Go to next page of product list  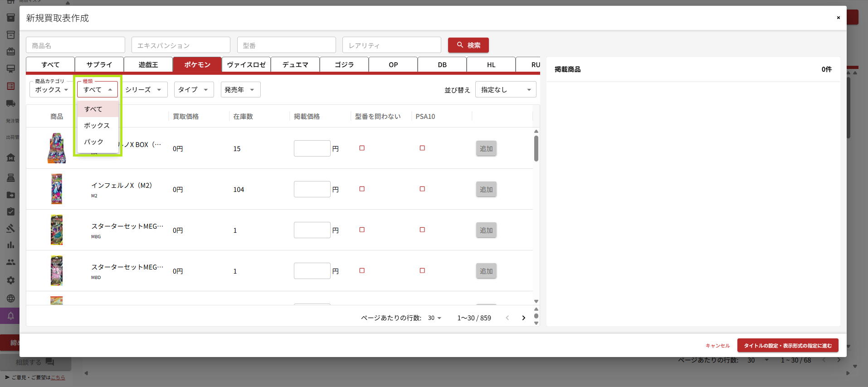(523, 318)
